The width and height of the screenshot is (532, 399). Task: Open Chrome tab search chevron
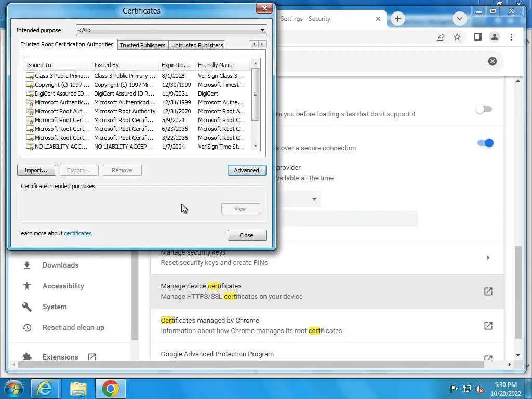(x=460, y=19)
